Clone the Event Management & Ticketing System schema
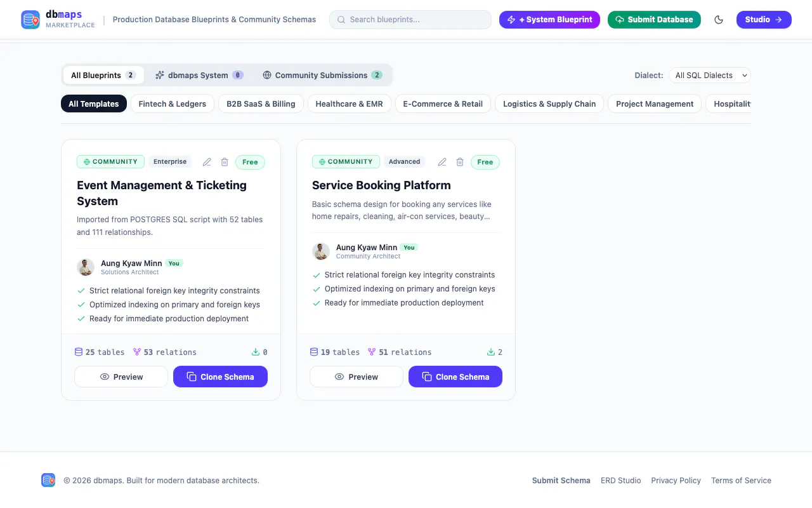The width and height of the screenshot is (812, 508). (x=220, y=377)
